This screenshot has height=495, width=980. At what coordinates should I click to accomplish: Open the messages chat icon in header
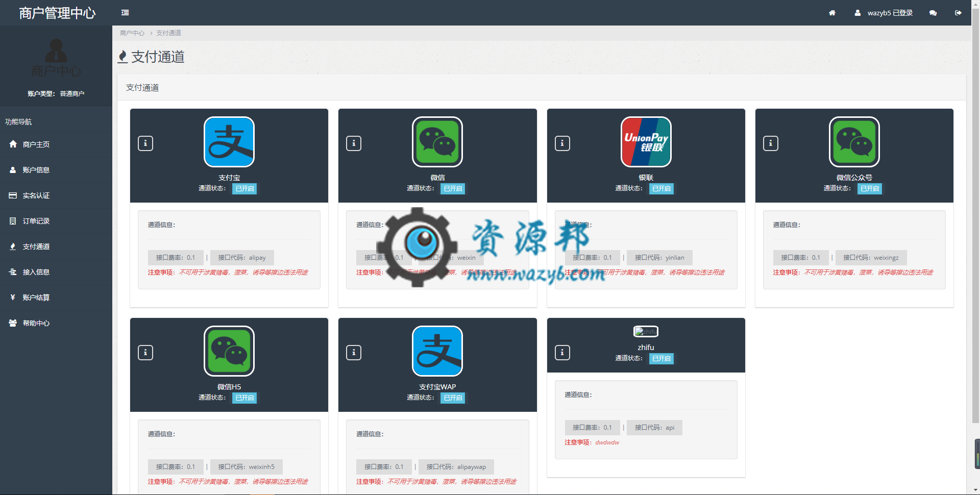point(933,13)
